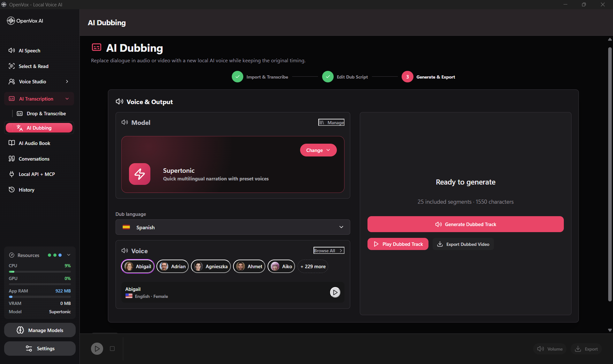This screenshot has height=364, width=613.
Task: Click the App RAM usage bar
Action: pos(40,297)
